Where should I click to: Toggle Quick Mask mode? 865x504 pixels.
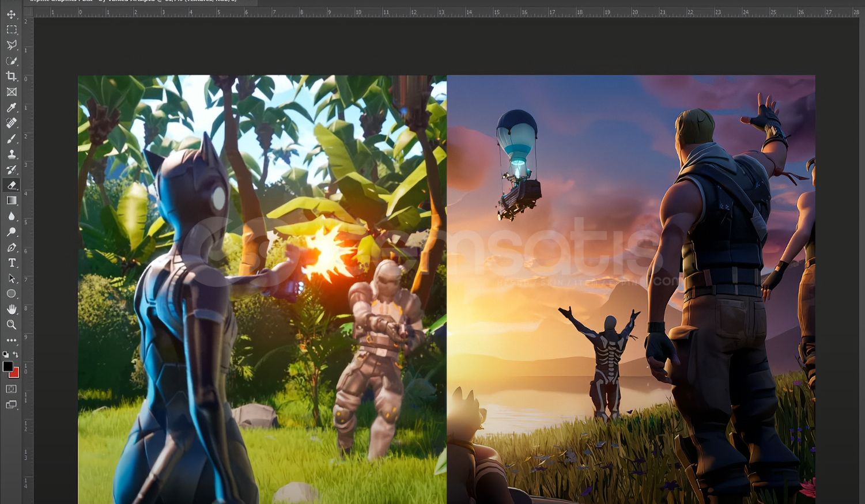pyautogui.click(x=12, y=389)
